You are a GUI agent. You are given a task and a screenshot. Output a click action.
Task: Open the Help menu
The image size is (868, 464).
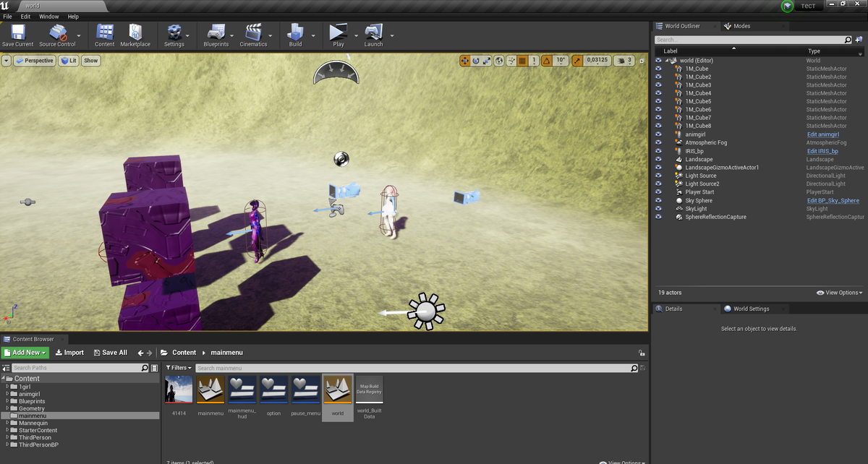73,16
